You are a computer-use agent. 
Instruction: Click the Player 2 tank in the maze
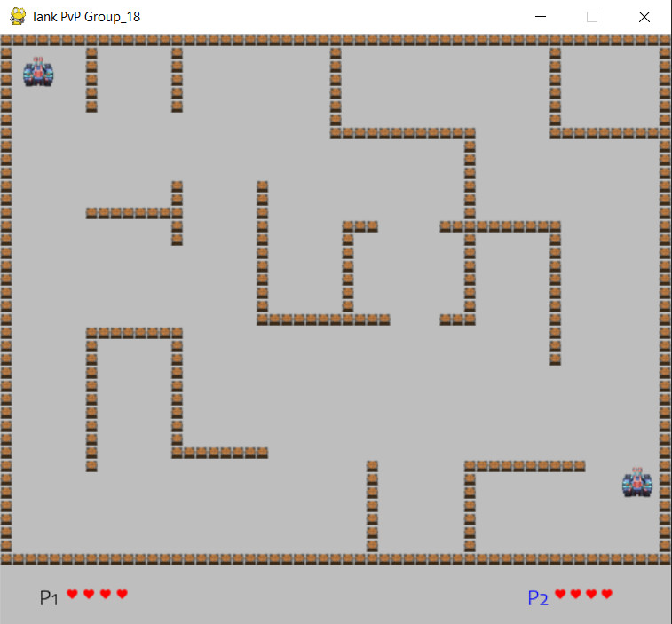pos(637,483)
